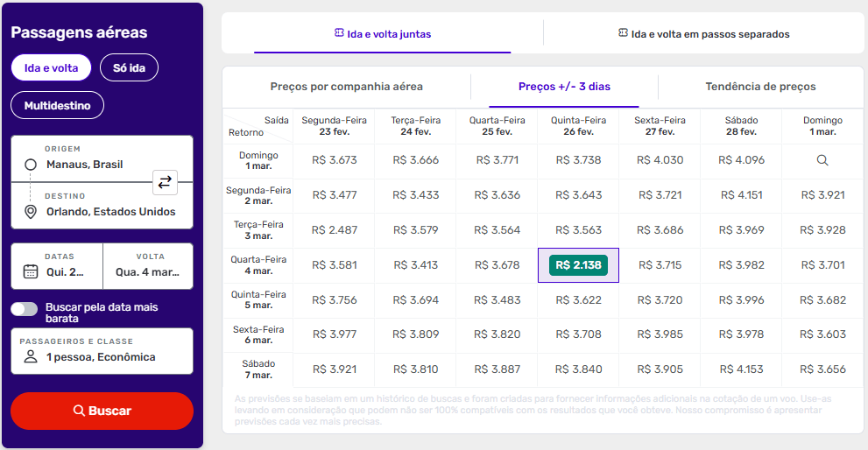Select the Ida e volta trip option
The width and height of the screenshot is (868, 450).
[51, 67]
